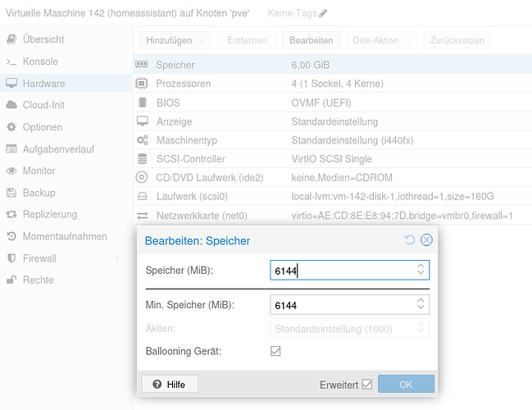
Task: Click the Übersicht book icon
Action: [x=11, y=39]
